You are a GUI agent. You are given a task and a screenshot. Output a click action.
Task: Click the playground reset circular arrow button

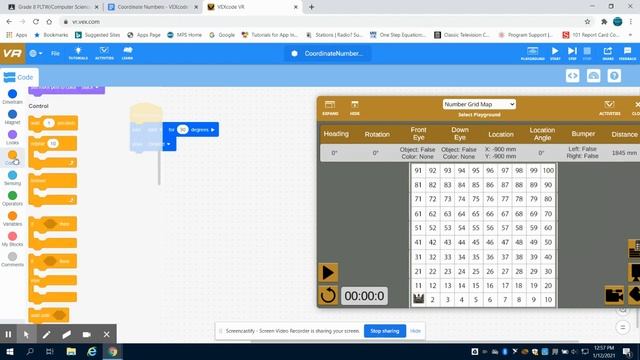328,295
